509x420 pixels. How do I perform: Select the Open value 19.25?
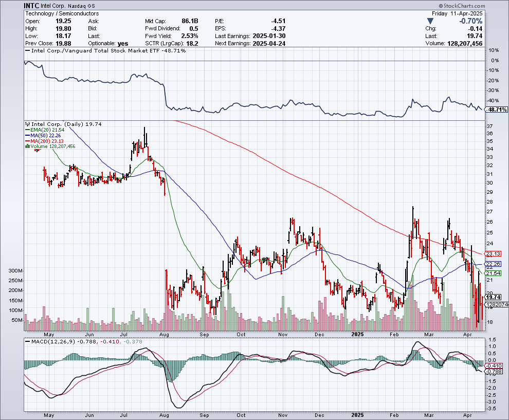[63, 21]
